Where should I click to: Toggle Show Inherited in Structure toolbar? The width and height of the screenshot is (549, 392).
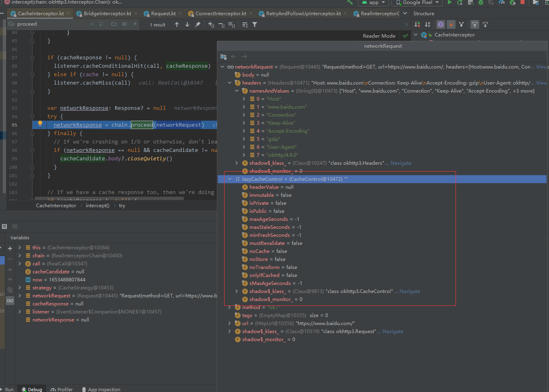[x=461, y=24]
